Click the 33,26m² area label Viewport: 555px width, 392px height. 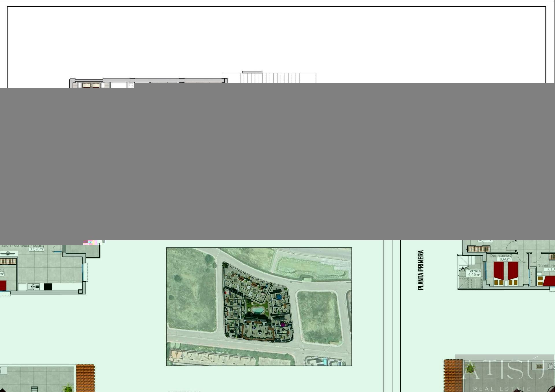tap(36, 249)
